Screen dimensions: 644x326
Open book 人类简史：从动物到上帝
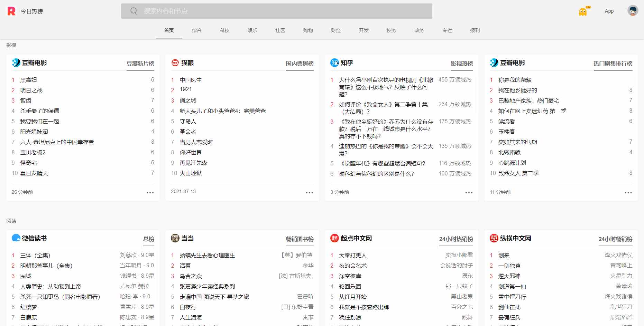coord(50,286)
